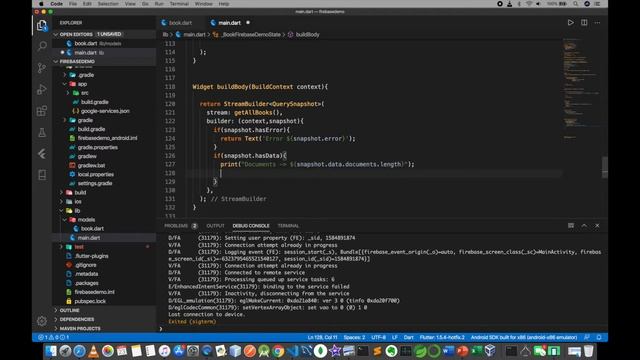
Task: Open the editor More Actions menu
Action: coord(597,22)
